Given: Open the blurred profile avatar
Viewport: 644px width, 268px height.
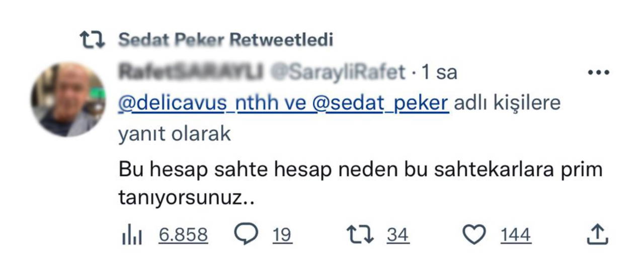Looking at the screenshot, I should (x=68, y=100).
